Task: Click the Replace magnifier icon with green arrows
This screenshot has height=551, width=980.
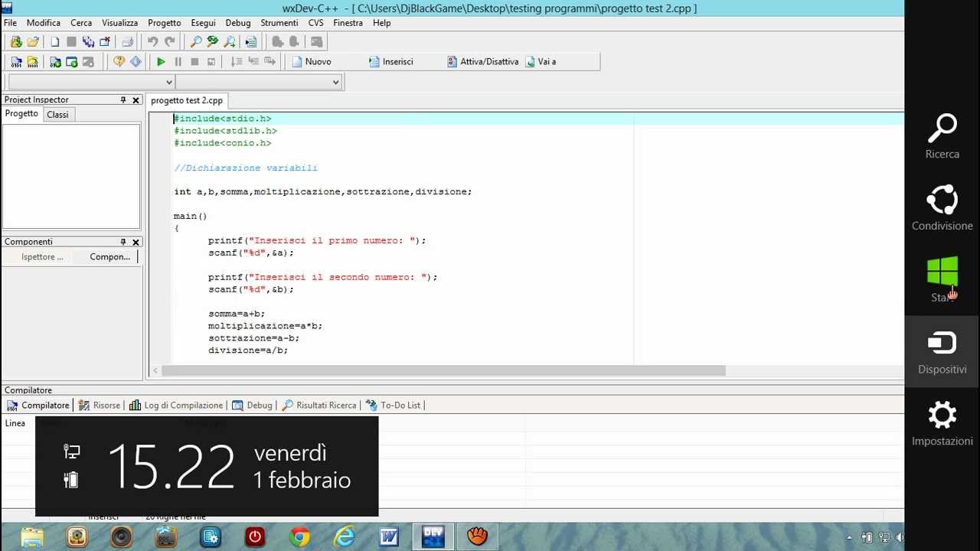Action: (x=213, y=42)
